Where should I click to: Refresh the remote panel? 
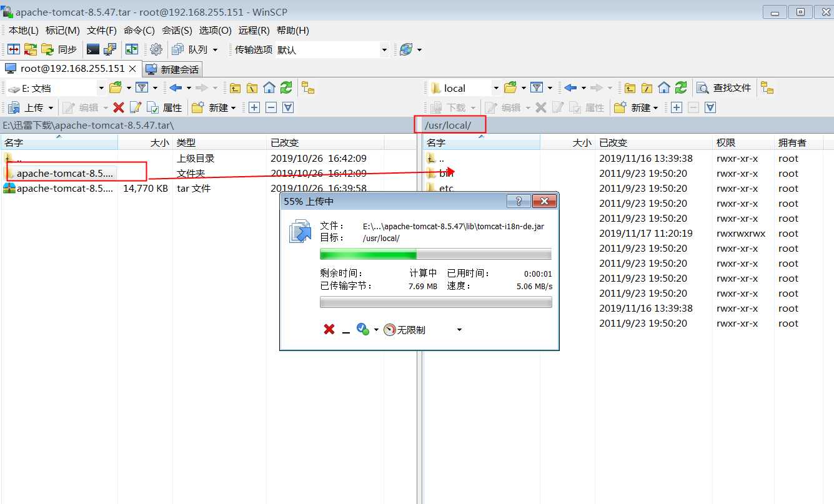pyautogui.click(x=681, y=88)
